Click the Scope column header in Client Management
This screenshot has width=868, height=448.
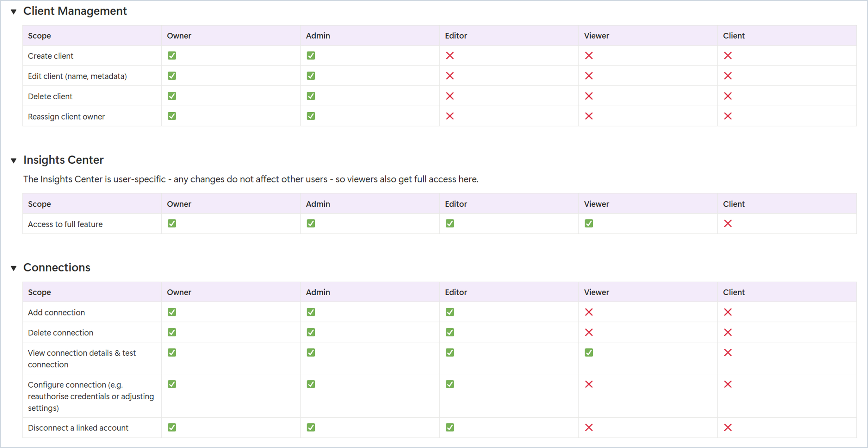coord(39,36)
